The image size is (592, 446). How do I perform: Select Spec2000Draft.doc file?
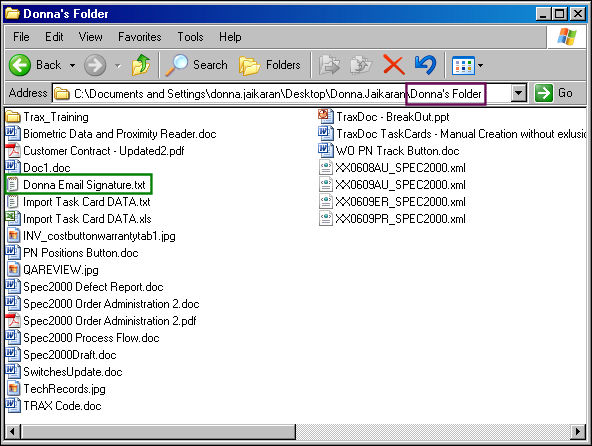[x=61, y=355]
